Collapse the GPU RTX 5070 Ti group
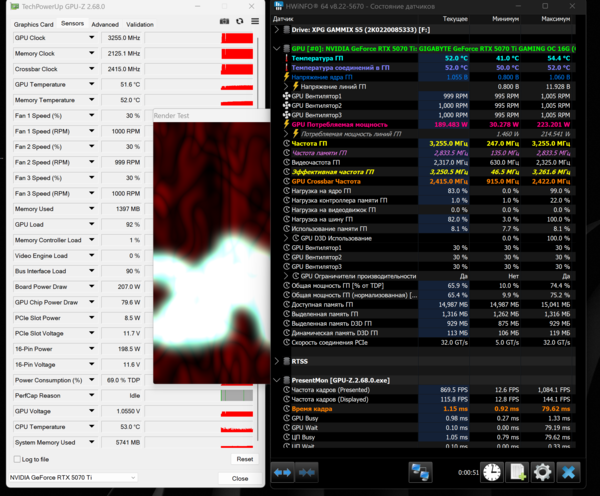 pos(277,49)
